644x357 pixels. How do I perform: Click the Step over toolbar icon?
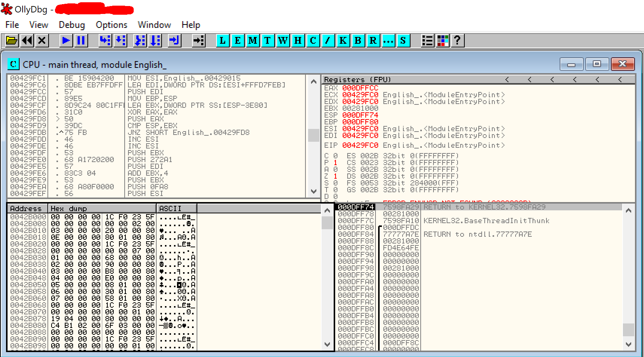[x=120, y=40]
